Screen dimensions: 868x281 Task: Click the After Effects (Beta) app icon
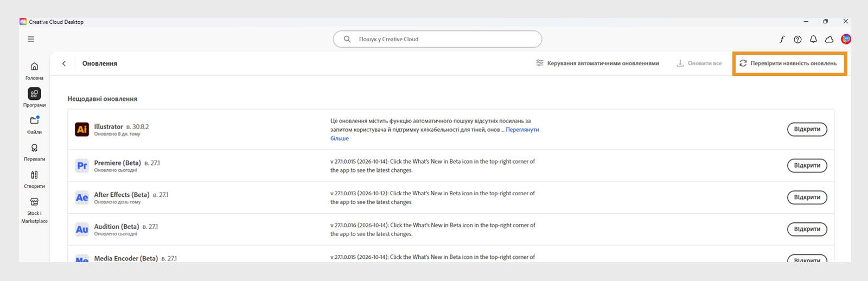82,197
